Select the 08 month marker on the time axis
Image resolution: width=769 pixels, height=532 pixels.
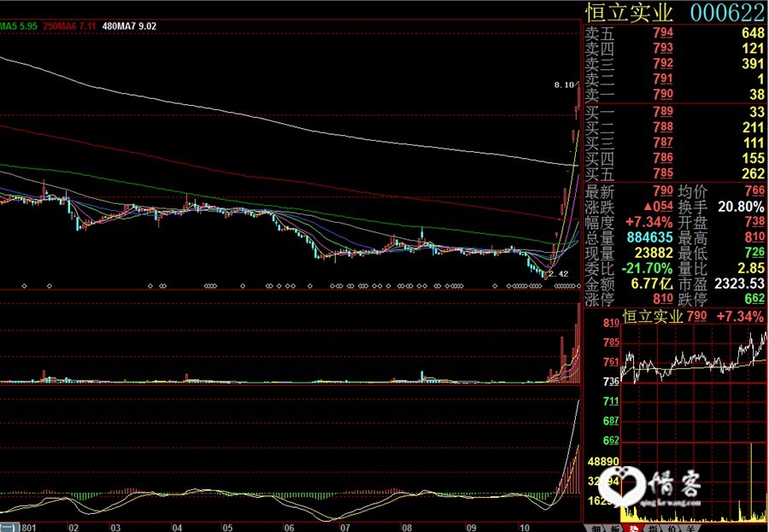[x=407, y=528]
